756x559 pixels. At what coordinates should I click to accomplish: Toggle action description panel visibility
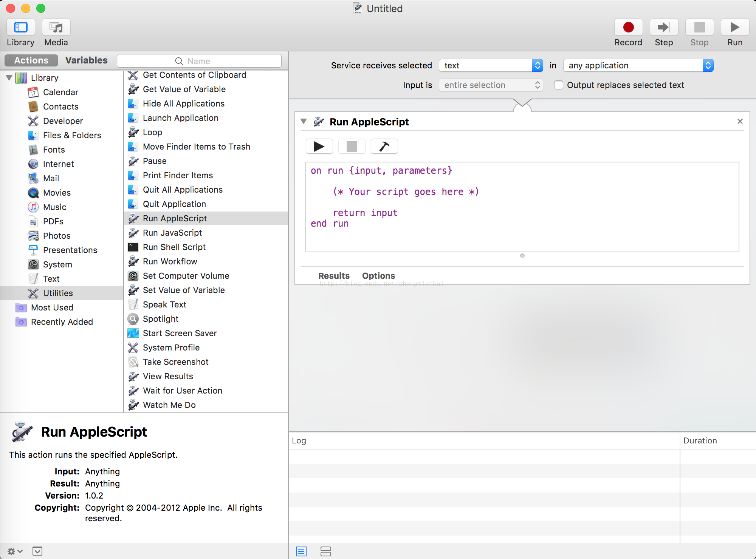[x=37, y=551]
